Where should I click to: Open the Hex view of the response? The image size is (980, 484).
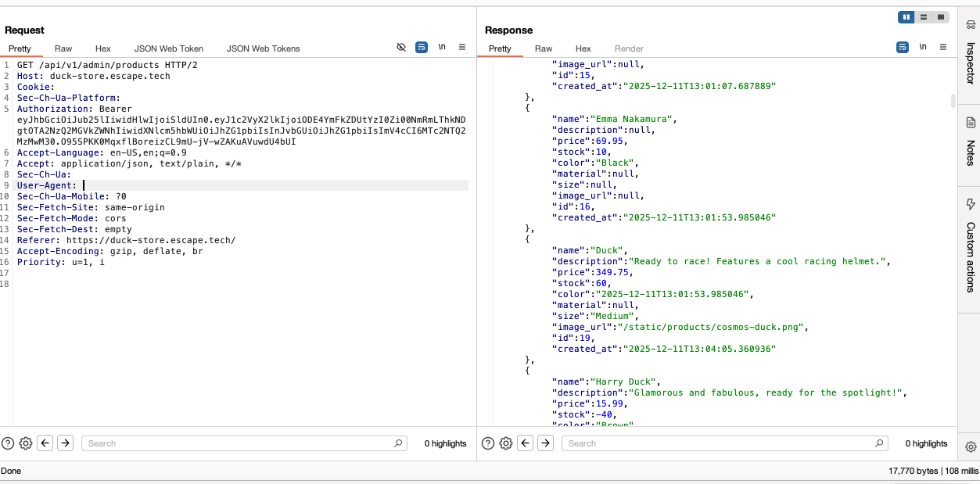click(582, 48)
